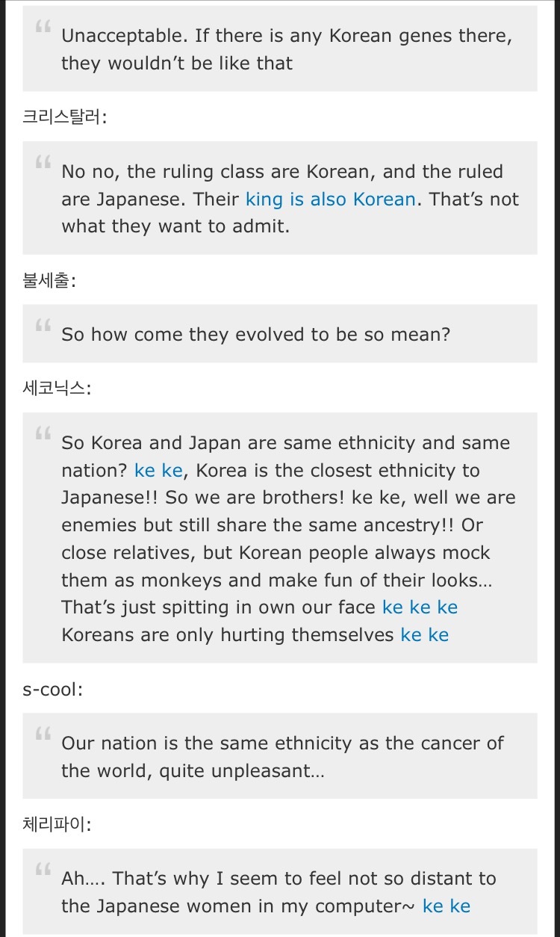Open the "king is also Korean" link
560x937 pixels.
pos(330,200)
